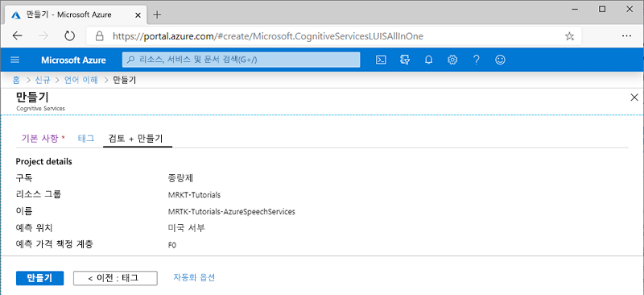644x295 pixels.
Task: Click the resource group value MRKT-Tutorials
Action: (x=194, y=195)
